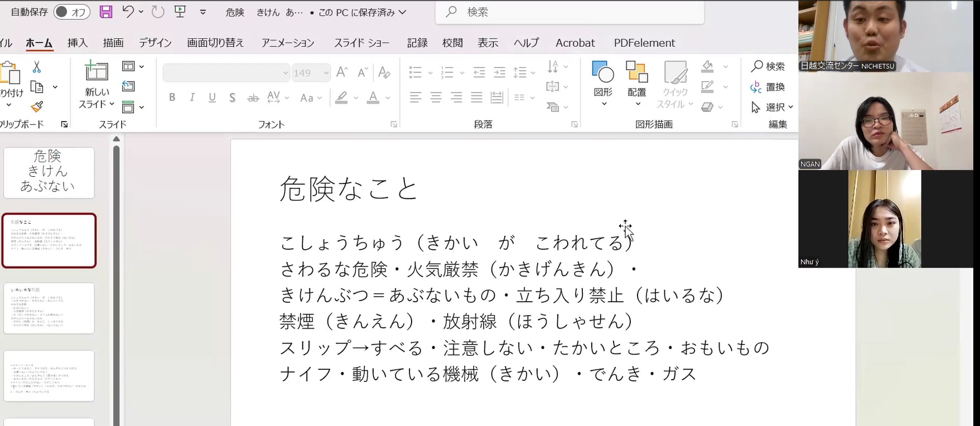The width and height of the screenshot is (980, 426).
Task: Open the Arrange (配置) tool
Action: click(636, 72)
